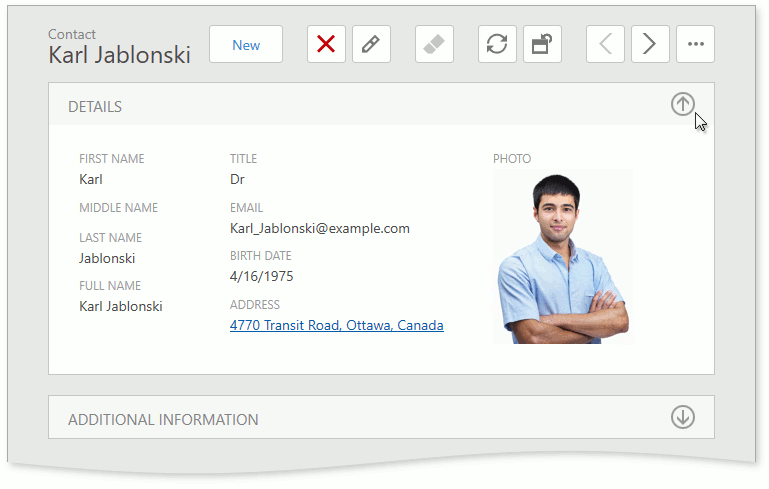Screen dimensions: 769x489
Task: Select the Last Name value Jablonski
Action: pyautogui.click(x=107, y=258)
